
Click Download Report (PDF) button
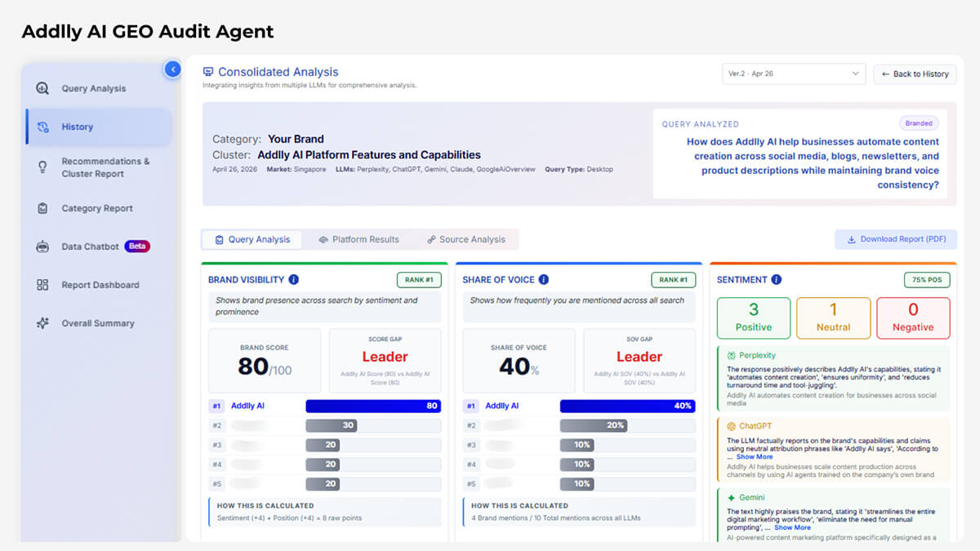click(x=896, y=239)
